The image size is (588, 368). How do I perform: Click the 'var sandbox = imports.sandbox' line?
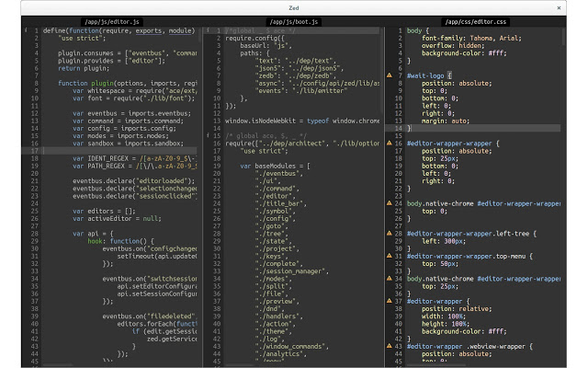click(128, 144)
